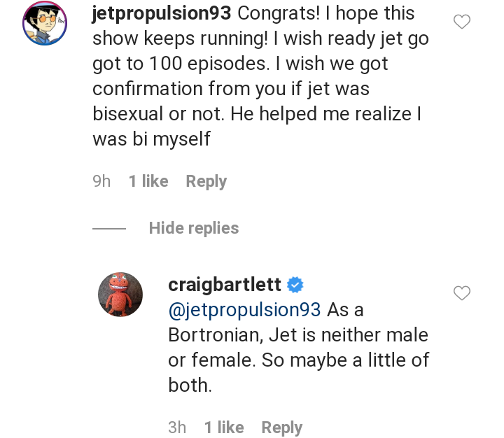Tap the heart on craigbartlett's reply
Screen dimensions: 504x438
tap(462, 293)
